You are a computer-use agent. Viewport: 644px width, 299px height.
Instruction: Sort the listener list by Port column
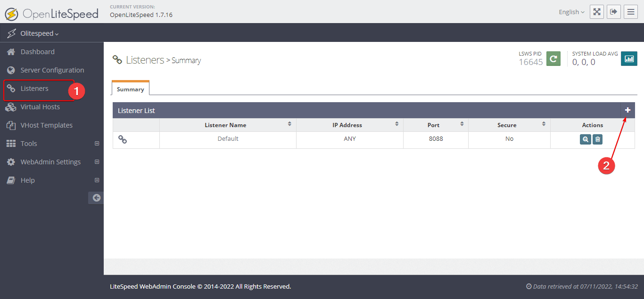click(462, 124)
